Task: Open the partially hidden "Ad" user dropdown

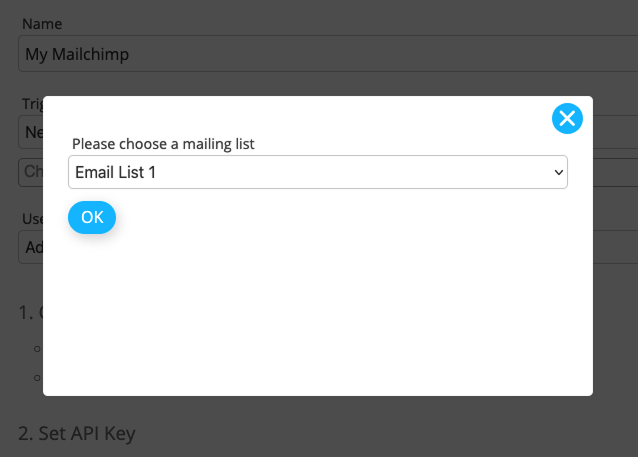Action: coord(30,247)
